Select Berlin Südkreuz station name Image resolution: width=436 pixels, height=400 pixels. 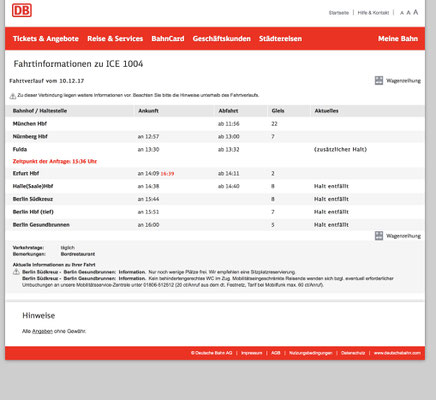pyautogui.click(x=33, y=199)
